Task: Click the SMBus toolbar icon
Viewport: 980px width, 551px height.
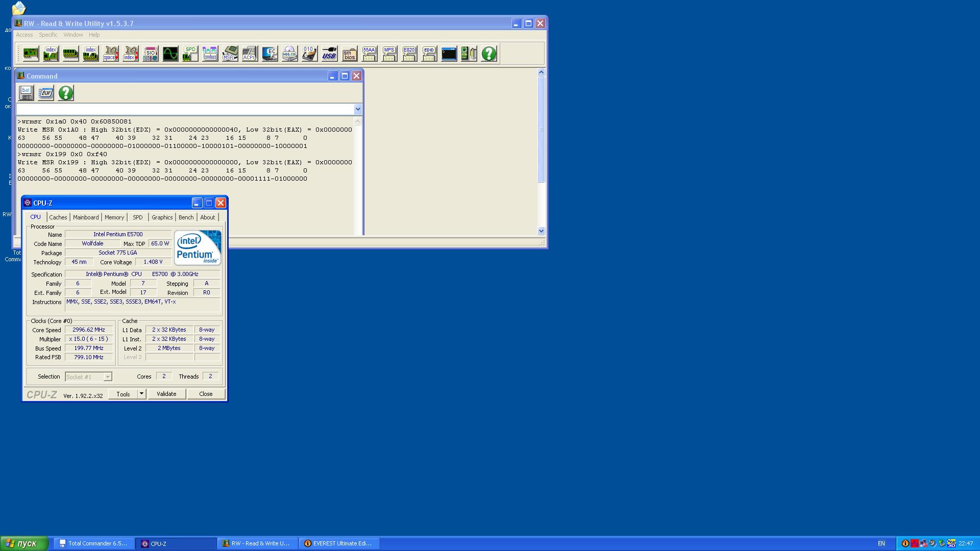Action: pos(210,54)
